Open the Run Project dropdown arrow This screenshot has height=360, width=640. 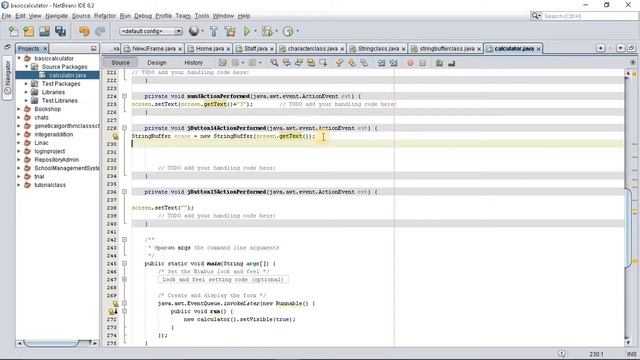256,31
